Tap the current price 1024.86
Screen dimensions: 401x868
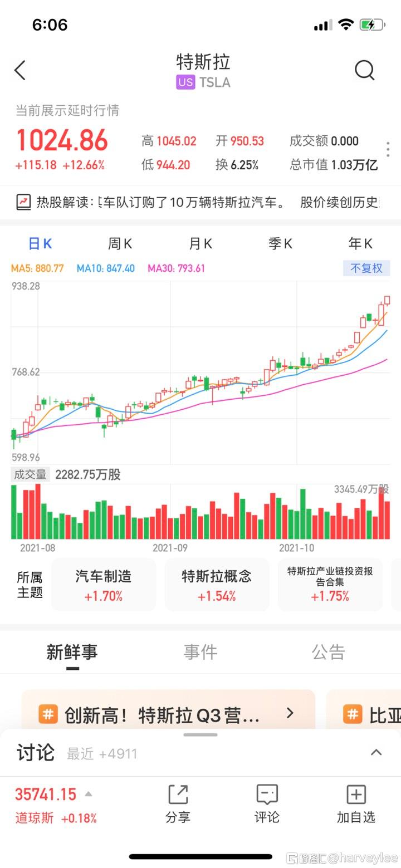coord(62,140)
